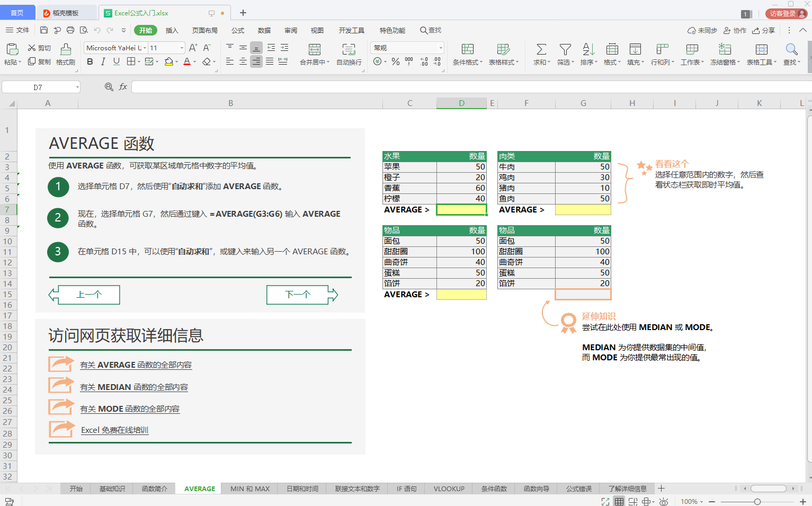Open link 有关 AVERAGE 函数的全部内容
The width and height of the screenshot is (812, 506).
(136, 365)
